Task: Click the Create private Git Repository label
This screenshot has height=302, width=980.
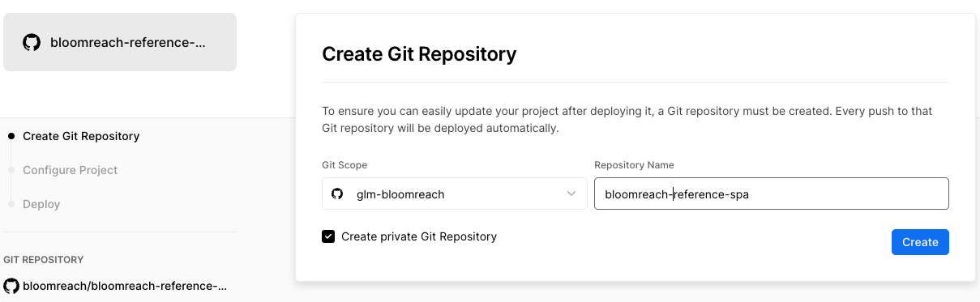Action: pos(419,236)
